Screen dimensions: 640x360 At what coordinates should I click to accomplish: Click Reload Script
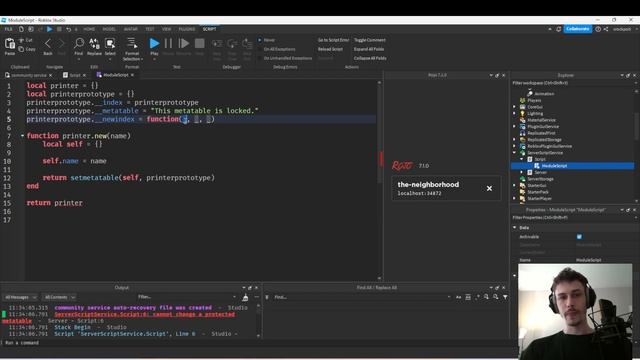[330, 49]
